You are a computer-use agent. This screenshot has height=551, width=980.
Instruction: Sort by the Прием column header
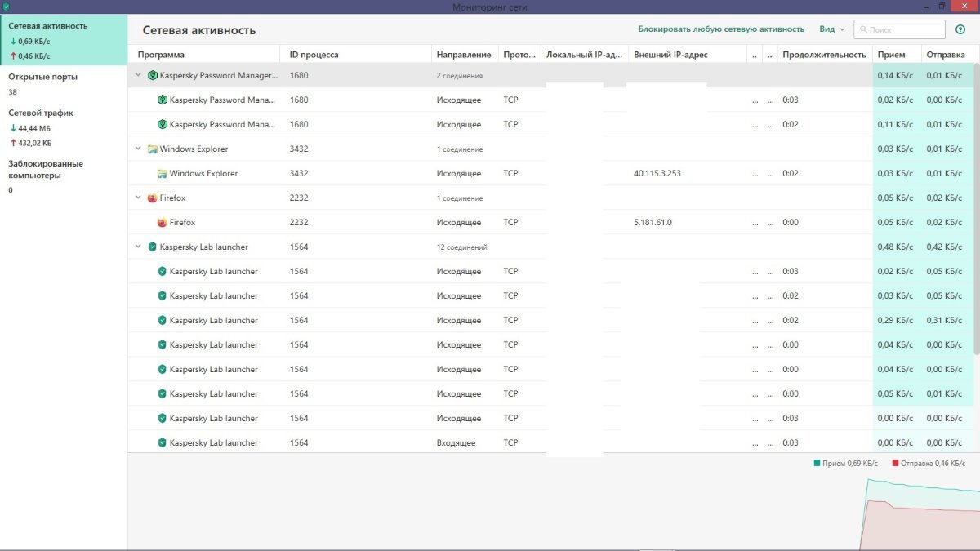pos(891,55)
